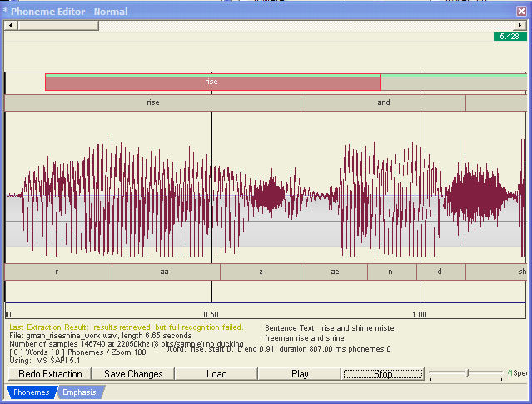Click the 'Word: rise, start 0.10' info line

coord(278,349)
